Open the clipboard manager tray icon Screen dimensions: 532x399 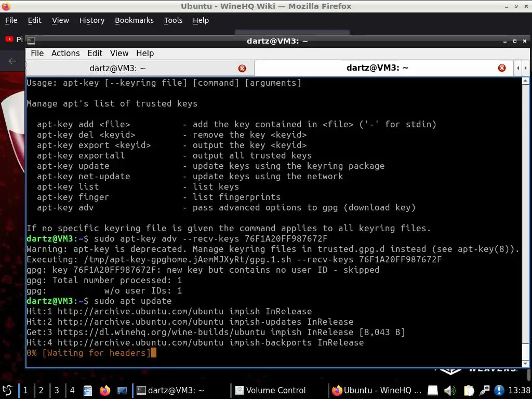tap(469, 391)
